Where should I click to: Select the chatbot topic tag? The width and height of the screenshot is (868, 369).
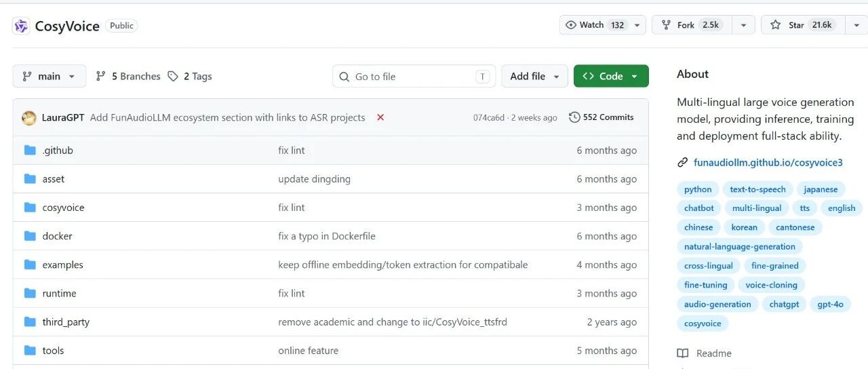click(x=698, y=208)
